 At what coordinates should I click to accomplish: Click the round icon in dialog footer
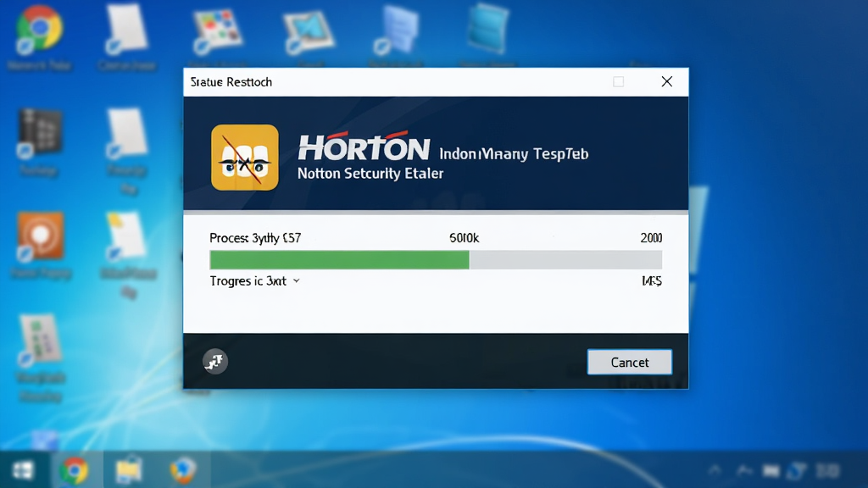[x=214, y=362]
